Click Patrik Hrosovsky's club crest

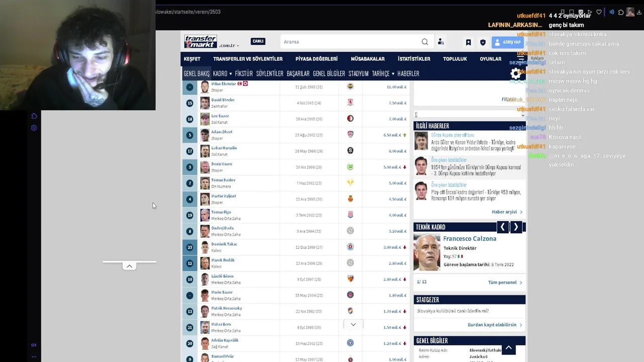pos(350,311)
